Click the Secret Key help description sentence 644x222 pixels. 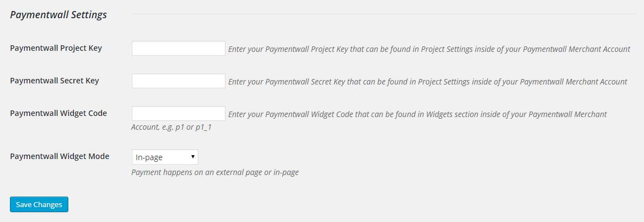tap(427, 82)
